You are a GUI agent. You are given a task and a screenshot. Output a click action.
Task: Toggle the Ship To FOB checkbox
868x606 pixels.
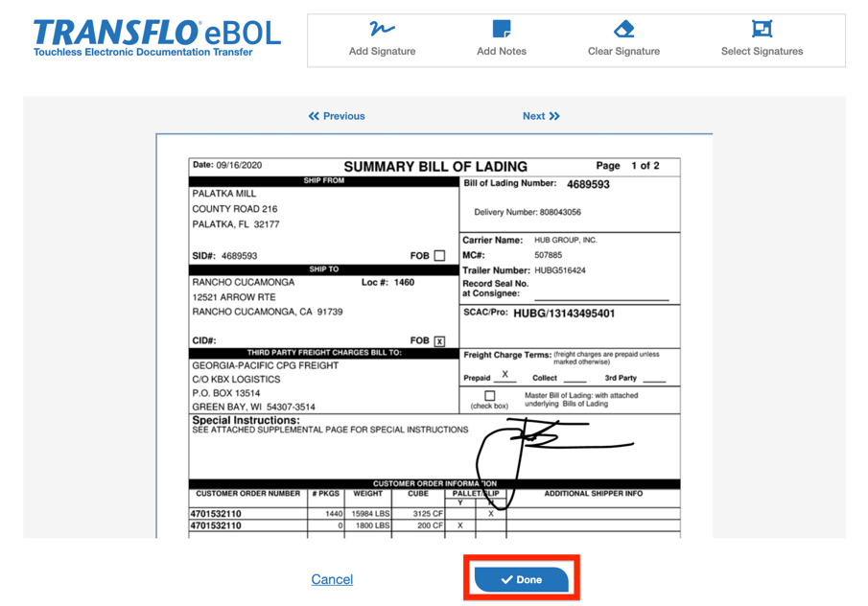pyautogui.click(x=439, y=341)
